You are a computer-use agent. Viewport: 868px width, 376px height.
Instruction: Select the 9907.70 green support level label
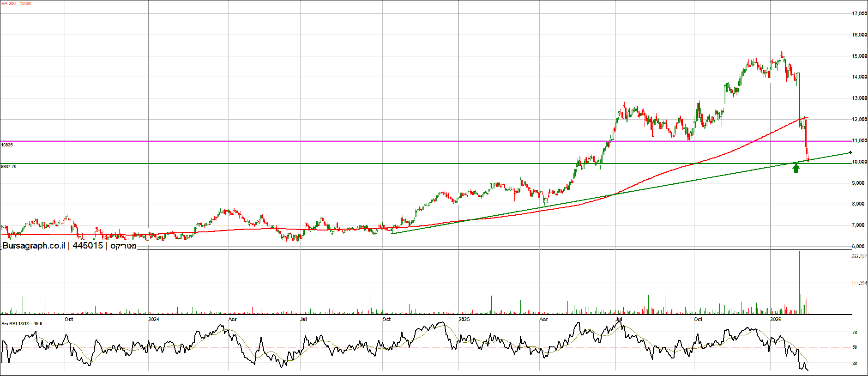click(x=9, y=166)
